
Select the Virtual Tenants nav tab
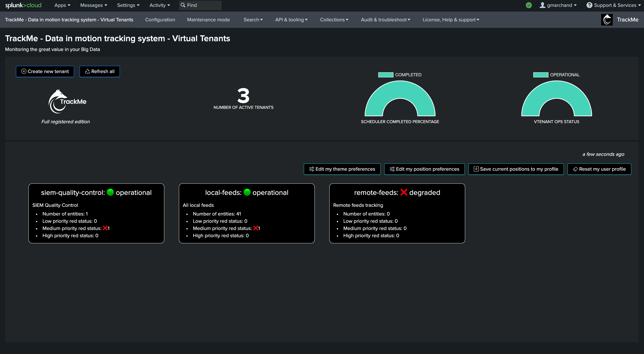coord(69,20)
